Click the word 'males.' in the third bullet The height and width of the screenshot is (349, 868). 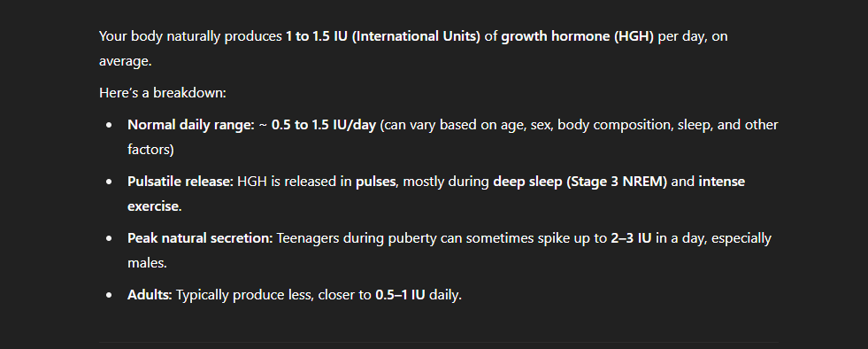(147, 262)
